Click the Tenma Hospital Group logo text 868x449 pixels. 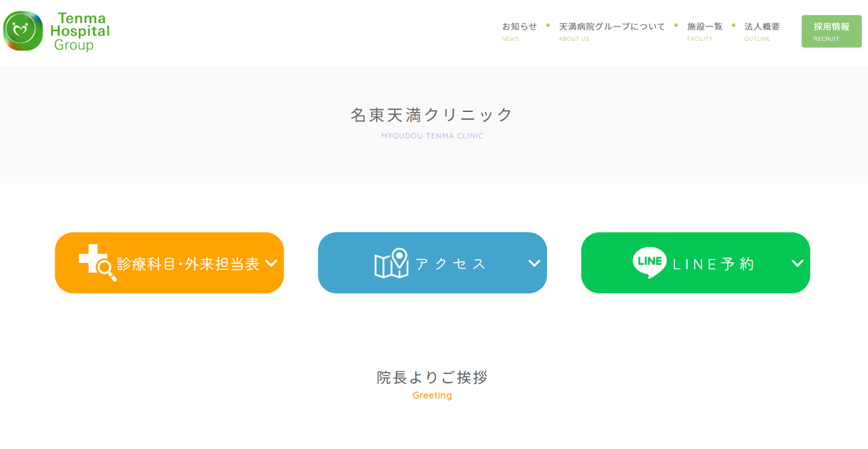(x=80, y=31)
